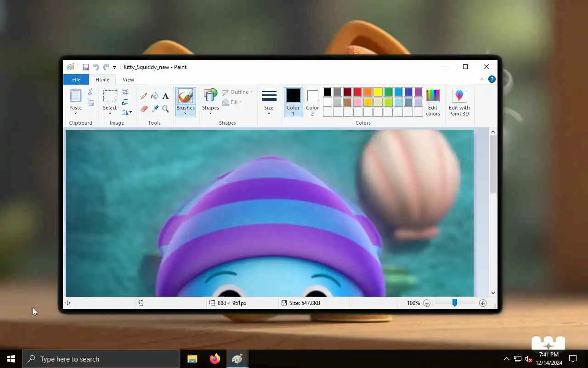Image resolution: width=588 pixels, height=368 pixels.
Task: Switch to the Home ribbon tab
Action: (x=102, y=80)
